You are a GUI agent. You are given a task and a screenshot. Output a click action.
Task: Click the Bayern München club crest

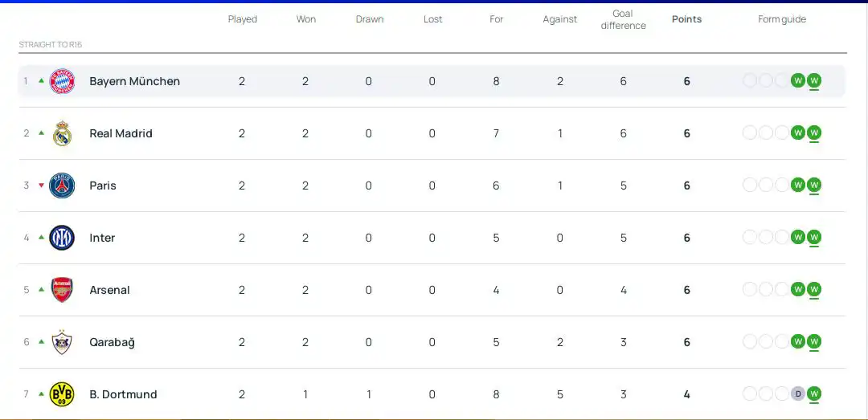click(62, 81)
